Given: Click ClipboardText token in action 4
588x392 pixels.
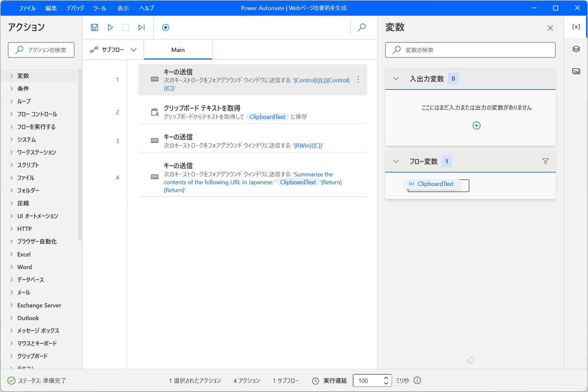Looking at the screenshot, I should point(298,182).
